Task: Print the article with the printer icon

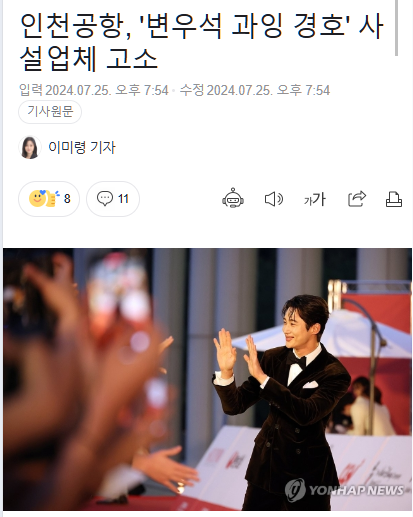Action: coord(394,199)
